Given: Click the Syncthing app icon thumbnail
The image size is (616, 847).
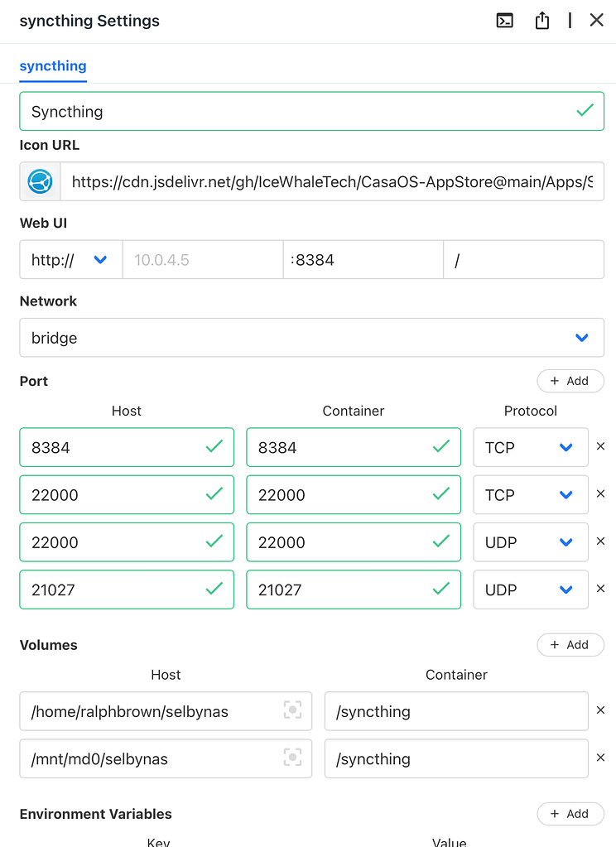Looking at the screenshot, I should click(x=41, y=181).
